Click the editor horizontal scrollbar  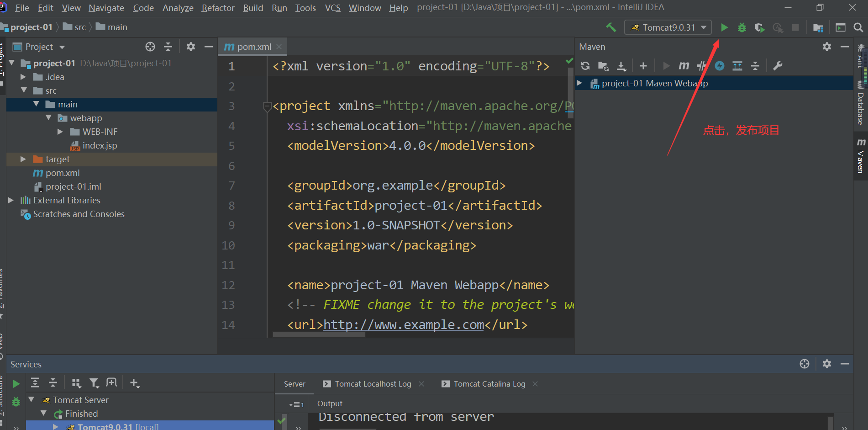(319, 334)
